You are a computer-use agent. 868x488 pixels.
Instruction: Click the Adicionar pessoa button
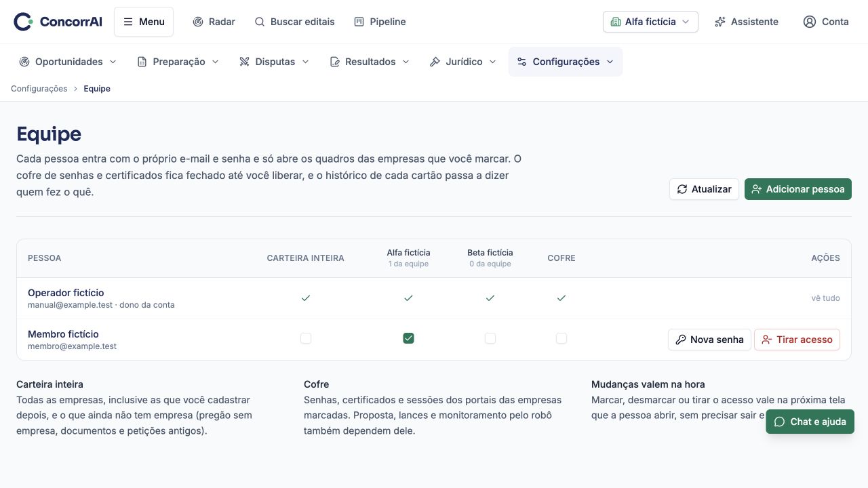(x=798, y=189)
